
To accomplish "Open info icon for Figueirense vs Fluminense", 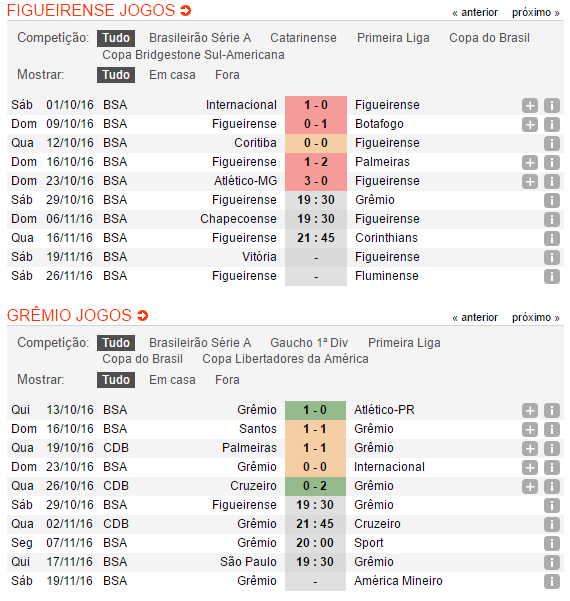I will (552, 276).
